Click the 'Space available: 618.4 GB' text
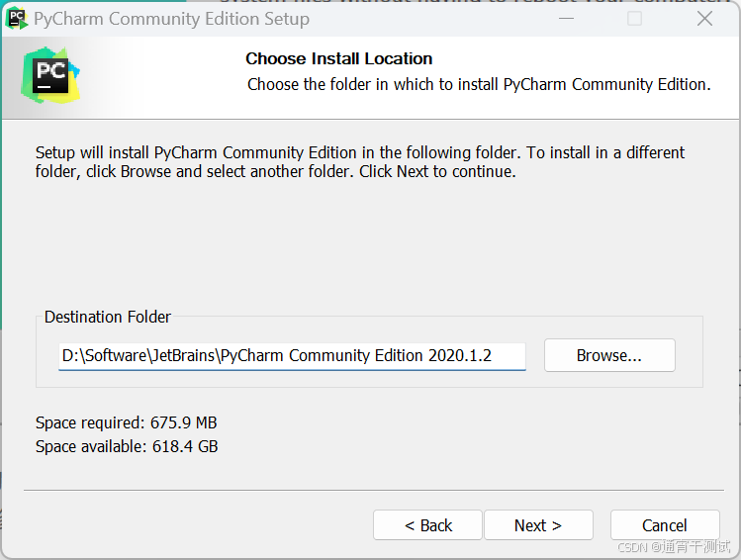 [127, 446]
